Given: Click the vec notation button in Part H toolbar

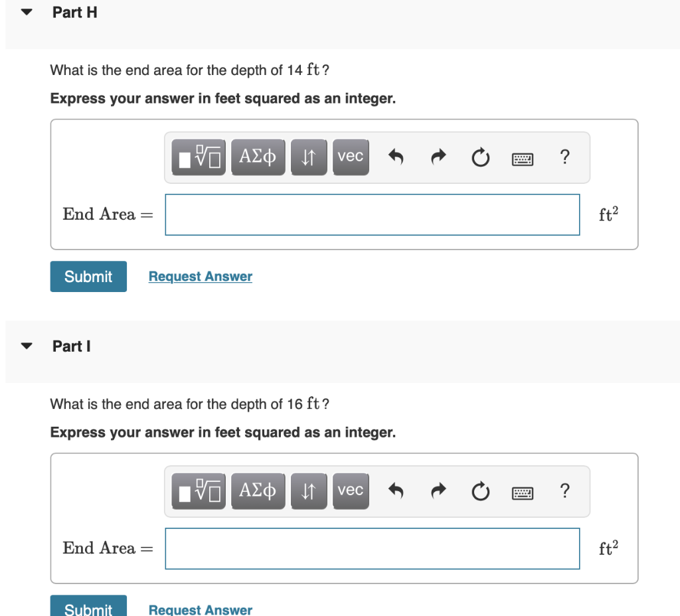Looking at the screenshot, I should click(x=351, y=157).
